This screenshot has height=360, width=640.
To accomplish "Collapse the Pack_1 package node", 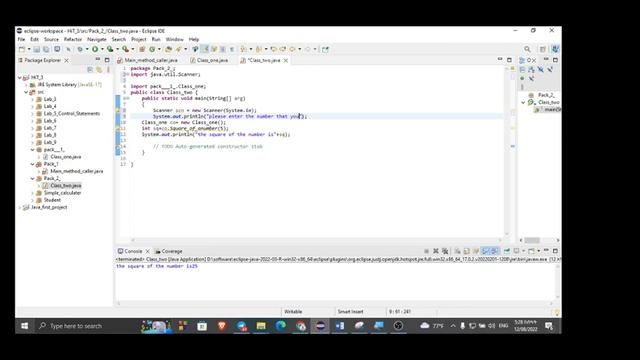I will click(33, 164).
